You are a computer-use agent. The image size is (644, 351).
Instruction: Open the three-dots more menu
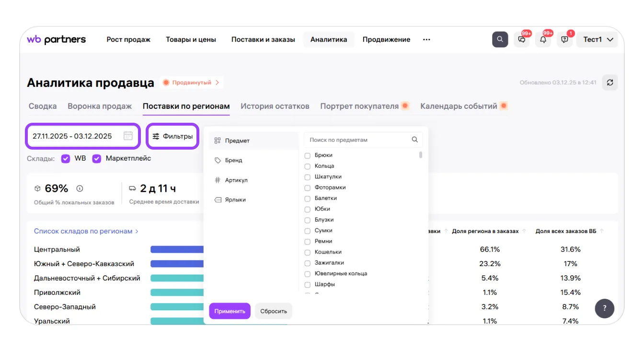pyautogui.click(x=426, y=39)
